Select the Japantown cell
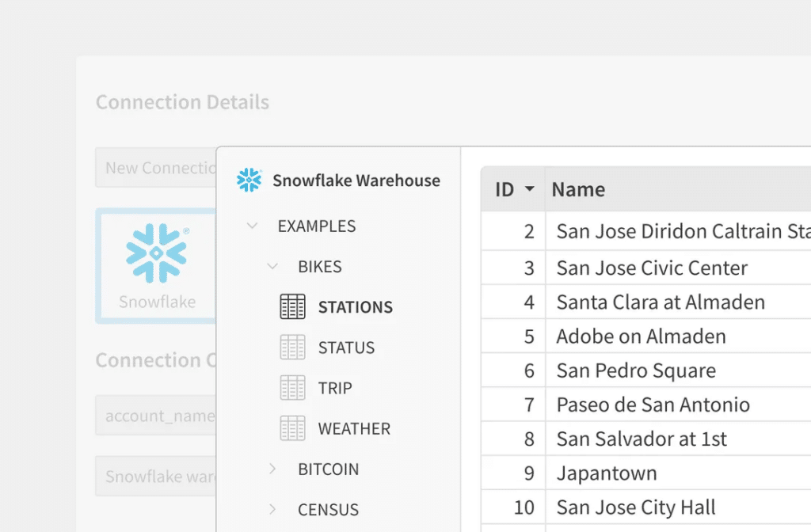This screenshot has width=811, height=532. (678, 473)
